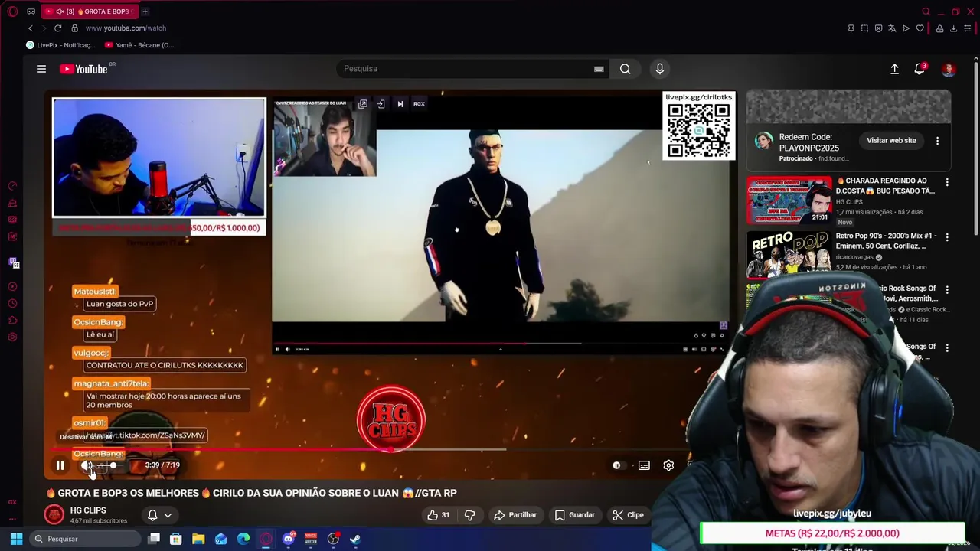Open the sponsored ad three-dot menu
The height and width of the screenshot is (551, 980).
click(x=937, y=141)
